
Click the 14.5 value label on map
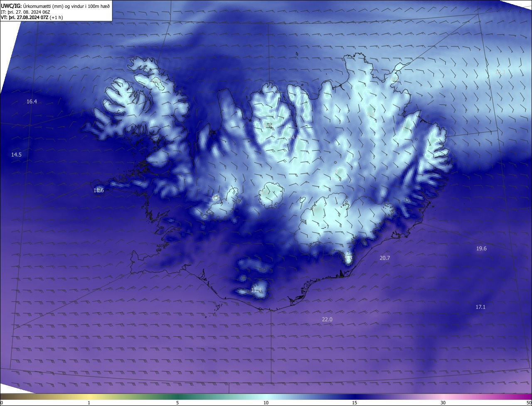pos(16,154)
